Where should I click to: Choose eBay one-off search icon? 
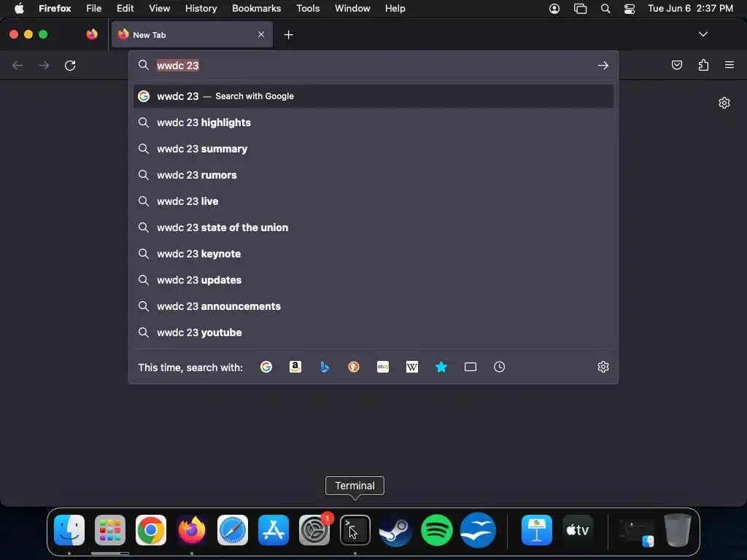tap(383, 367)
